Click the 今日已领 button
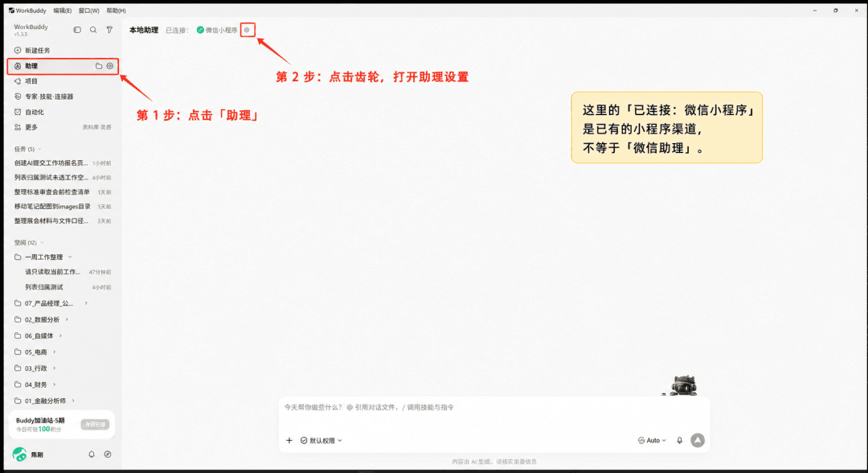This screenshot has width=868, height=473. 95,425
